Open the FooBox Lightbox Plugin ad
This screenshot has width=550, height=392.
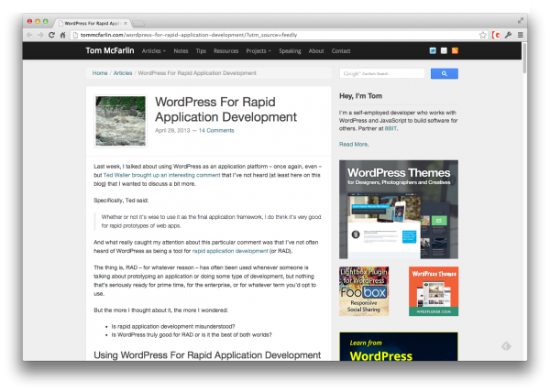tap(364, 291)
